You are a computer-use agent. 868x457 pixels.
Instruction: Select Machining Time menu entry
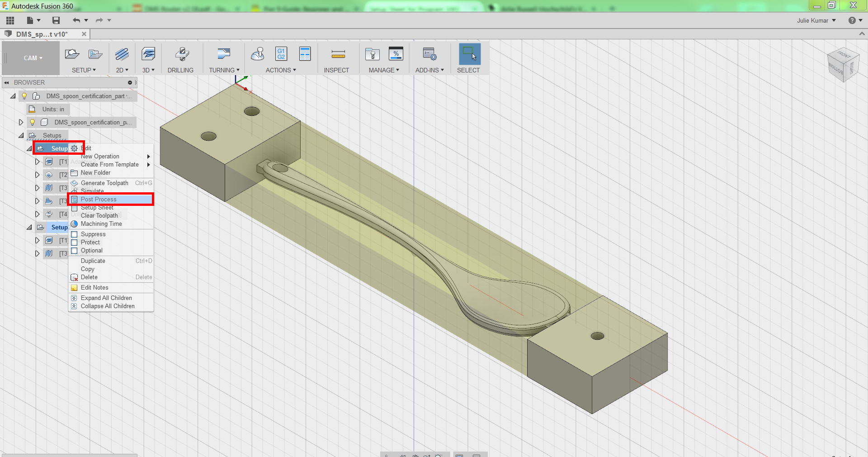pyautogui.click(x=111, y=224)
